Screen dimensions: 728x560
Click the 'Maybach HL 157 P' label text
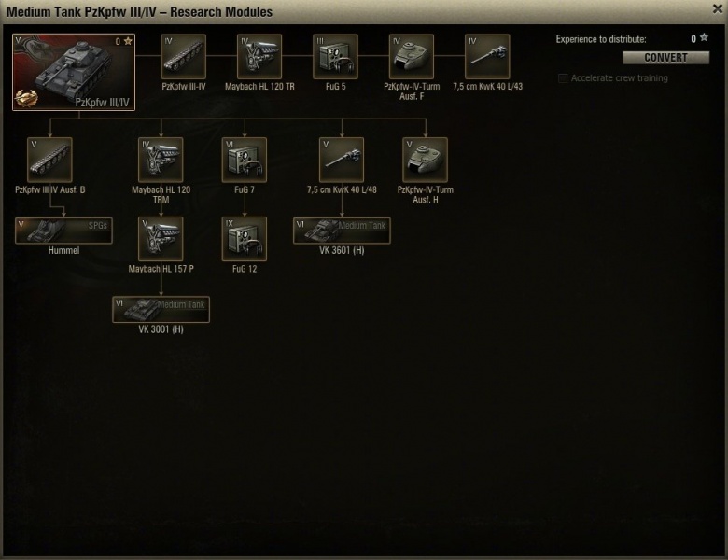tap(161, 269)
